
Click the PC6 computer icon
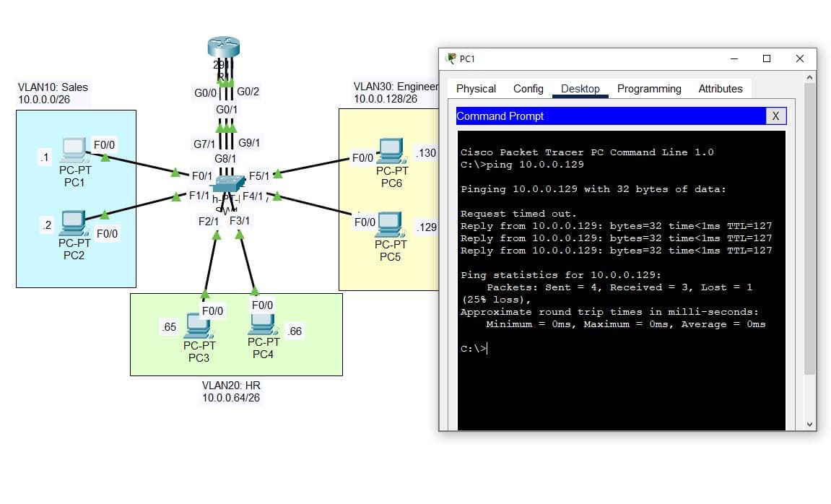tap(391, 150)
